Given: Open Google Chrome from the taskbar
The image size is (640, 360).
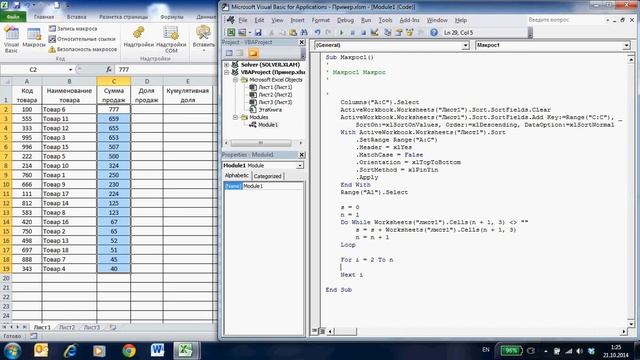Looking at the screenshot, I should (x=129, y=350).
